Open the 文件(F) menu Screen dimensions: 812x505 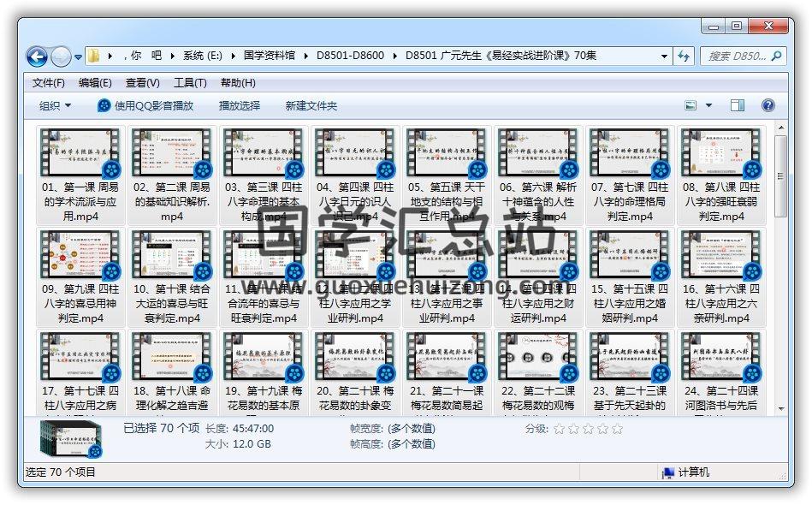coord(49,83)
